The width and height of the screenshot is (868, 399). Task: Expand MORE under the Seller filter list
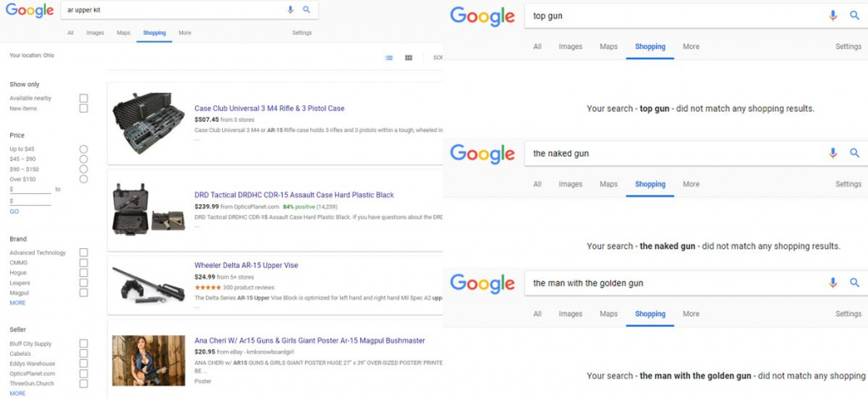coord(17,393)
